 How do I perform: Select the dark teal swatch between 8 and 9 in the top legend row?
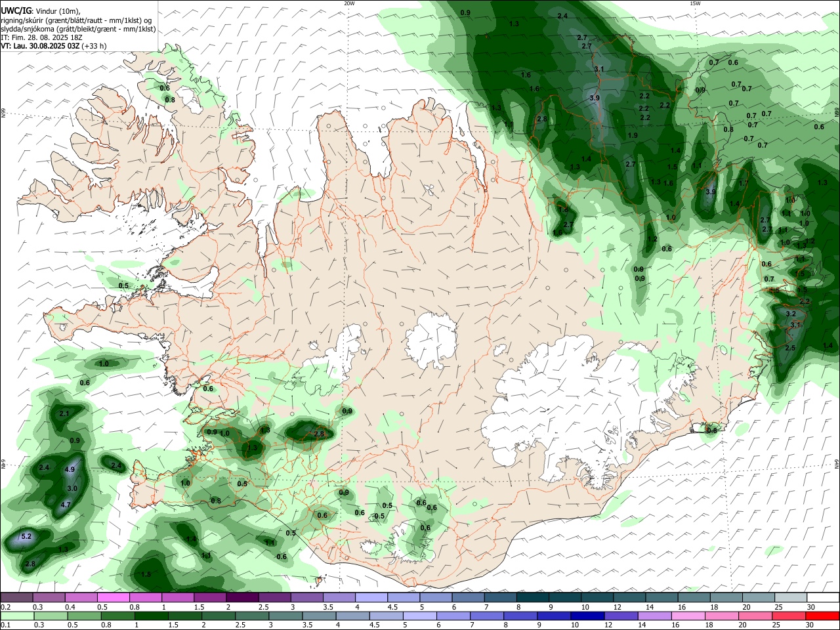click(x=532, y=598)
